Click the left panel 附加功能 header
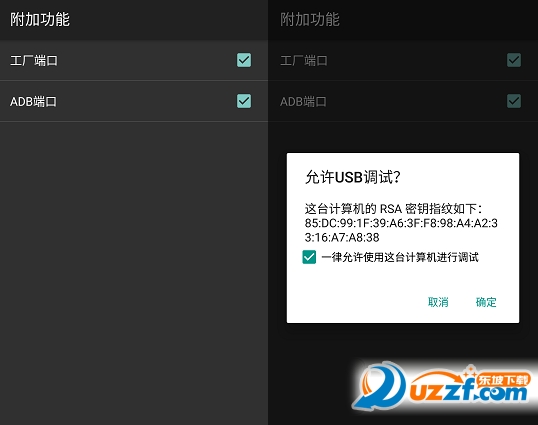The width and height of the screenshot is (538, 425). (40, 19)
